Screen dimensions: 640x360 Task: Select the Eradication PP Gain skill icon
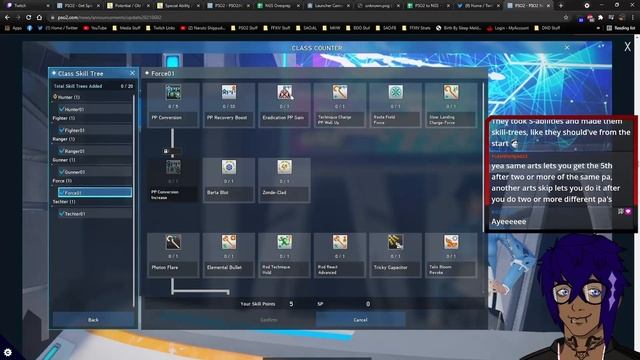[x=284, y=92]
